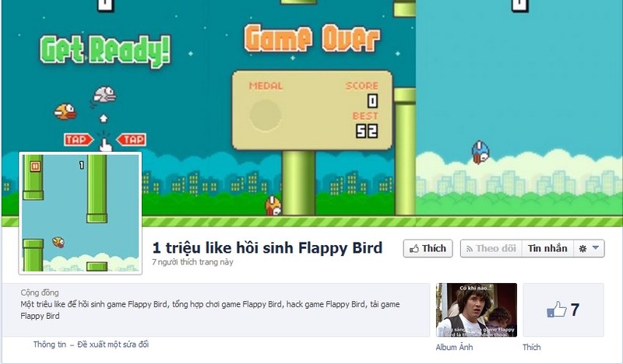Open the 7 người thích trang này link

point(192,262)
